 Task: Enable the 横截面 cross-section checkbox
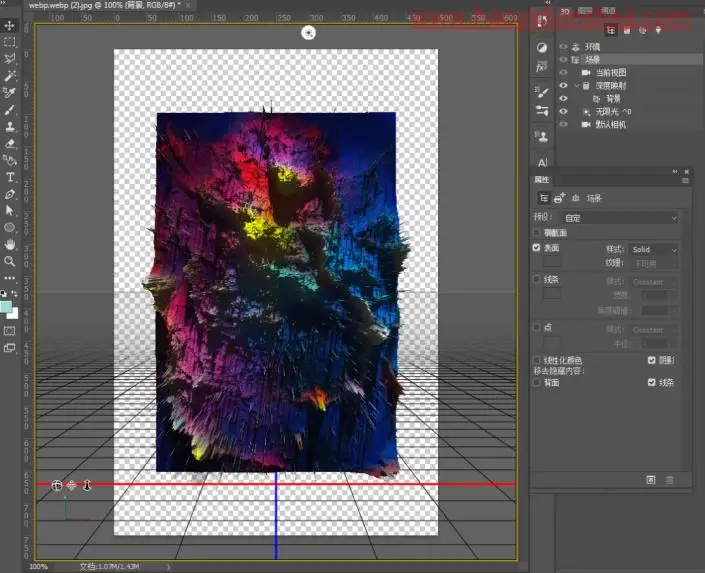click(536, 233)
